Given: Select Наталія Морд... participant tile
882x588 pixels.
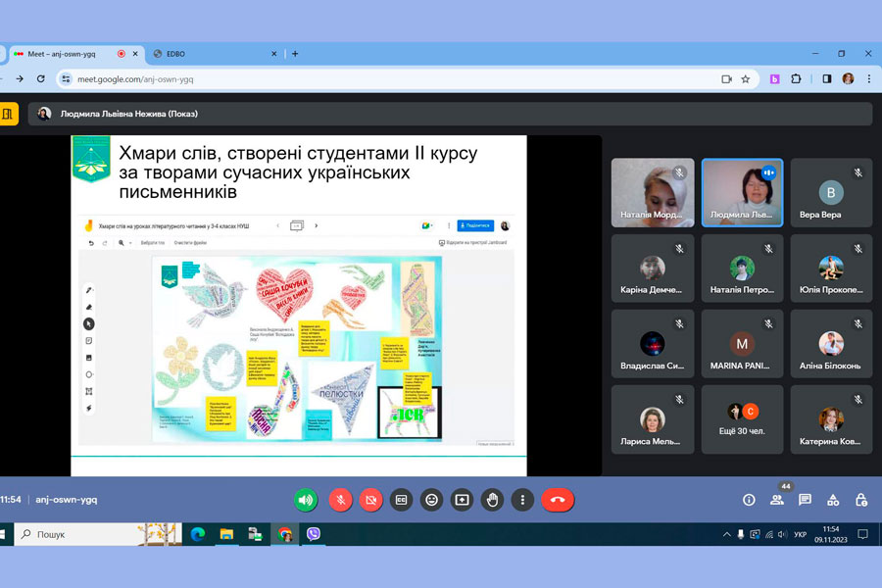Looking at the screenshot, I should 653,192.
